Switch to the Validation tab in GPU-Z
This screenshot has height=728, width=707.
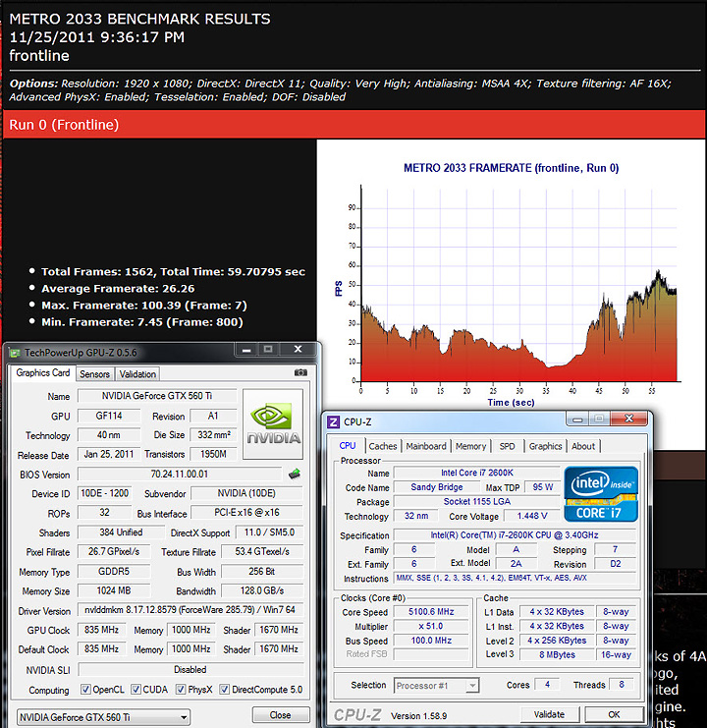click(x=137, y=374)
